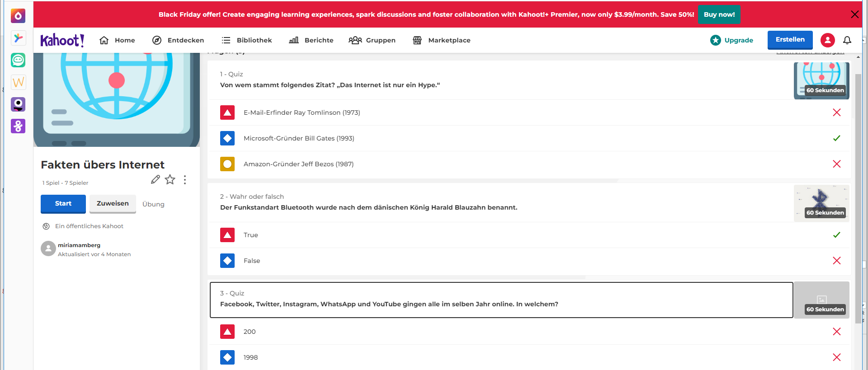Open the Entdecken menu item

(178, 40)
